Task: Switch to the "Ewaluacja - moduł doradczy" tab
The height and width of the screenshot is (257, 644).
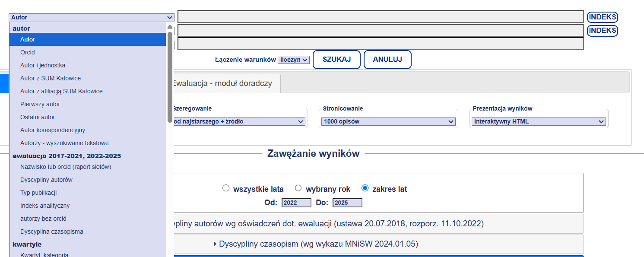Action: (x=225, y=83)
